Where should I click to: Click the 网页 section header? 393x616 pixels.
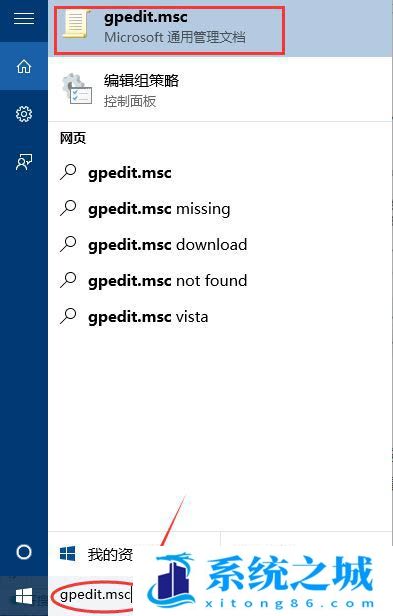tap(73, 138)
